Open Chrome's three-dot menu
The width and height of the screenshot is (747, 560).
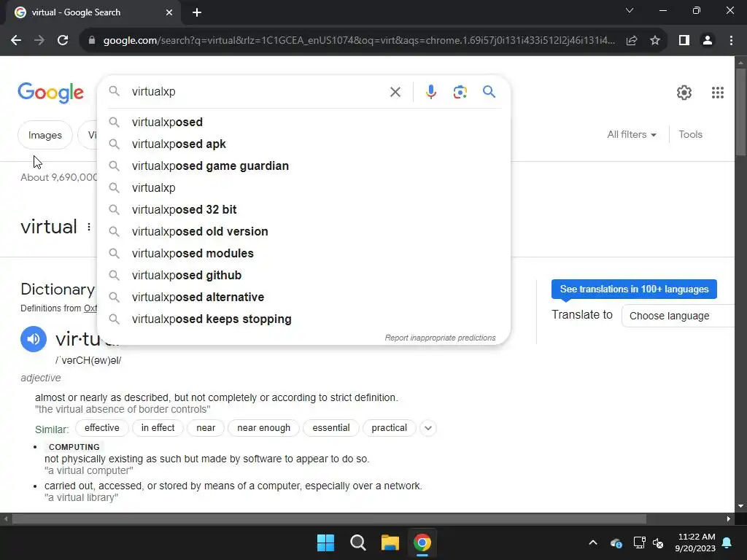(731, 41)
